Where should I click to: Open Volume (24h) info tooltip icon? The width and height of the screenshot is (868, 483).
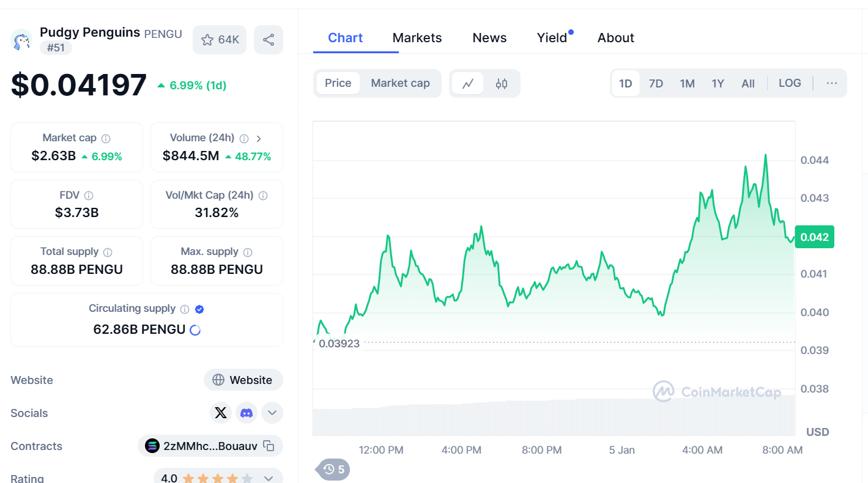coord(244,139)
